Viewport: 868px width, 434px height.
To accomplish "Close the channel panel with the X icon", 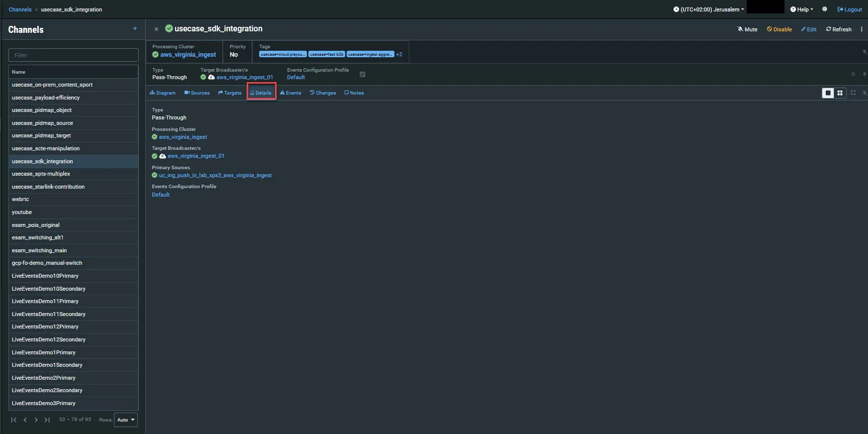I will pos(156,29).
